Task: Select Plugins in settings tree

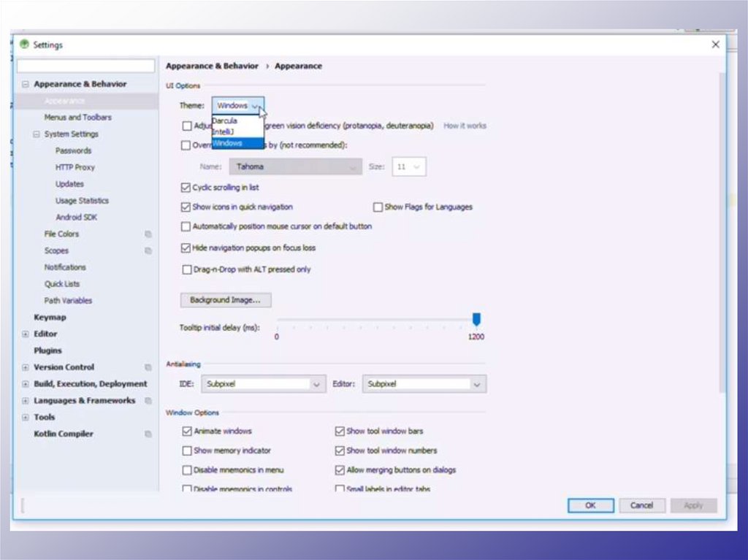Action: 47,350
